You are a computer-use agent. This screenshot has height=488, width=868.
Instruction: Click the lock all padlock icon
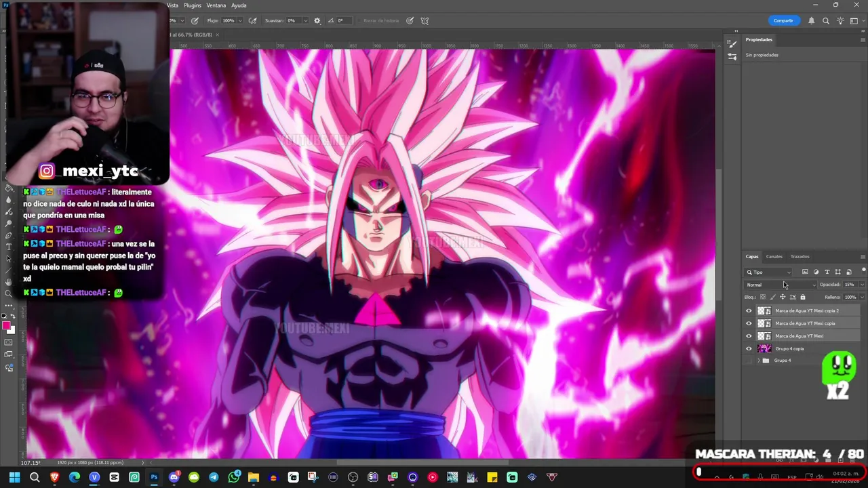[x=803, y=297]
